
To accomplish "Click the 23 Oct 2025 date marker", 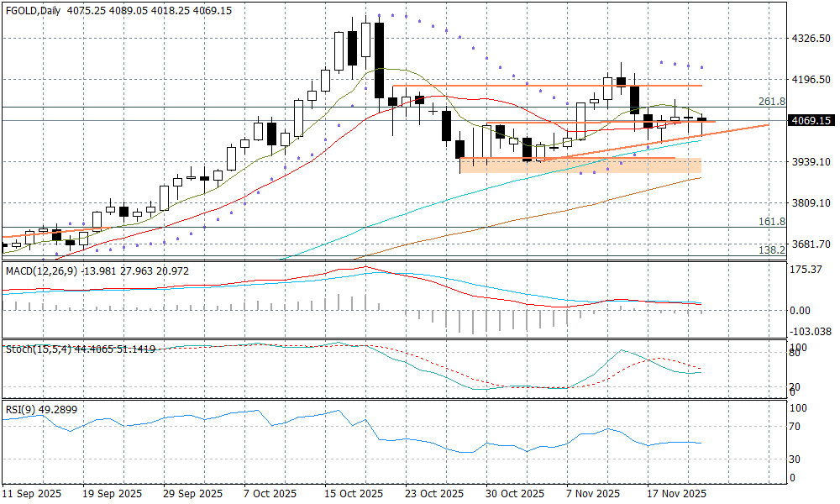I will [433, 493].
